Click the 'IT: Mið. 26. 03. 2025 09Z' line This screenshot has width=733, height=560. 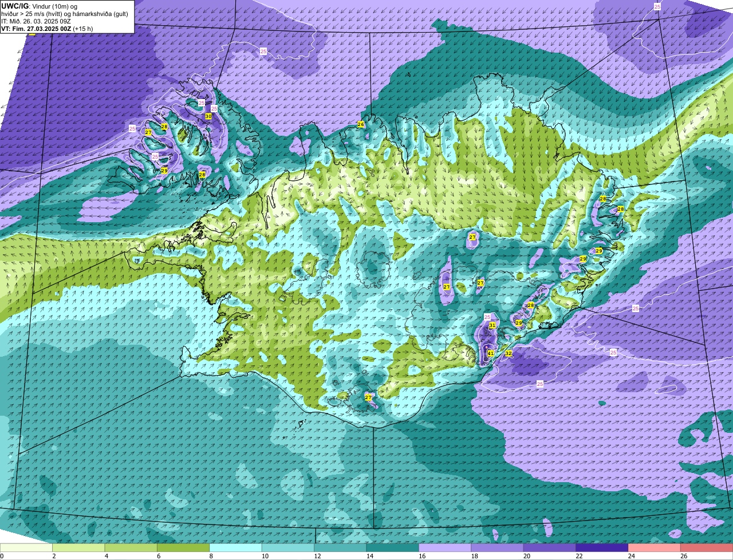coord(36,21)
